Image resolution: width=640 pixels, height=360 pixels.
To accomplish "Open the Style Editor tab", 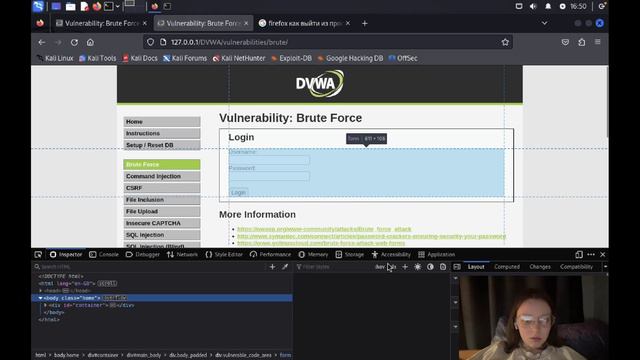I will pos(224,255).
